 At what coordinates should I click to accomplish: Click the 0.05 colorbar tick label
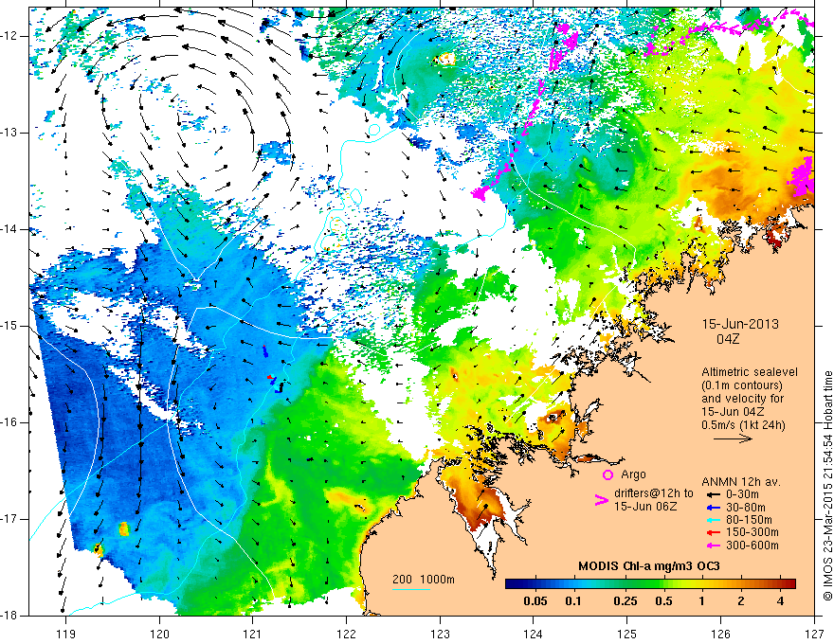click(535, 601)
